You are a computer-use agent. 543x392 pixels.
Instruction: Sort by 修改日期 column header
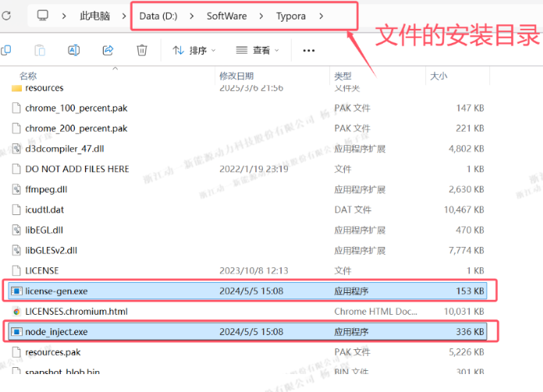236,76
